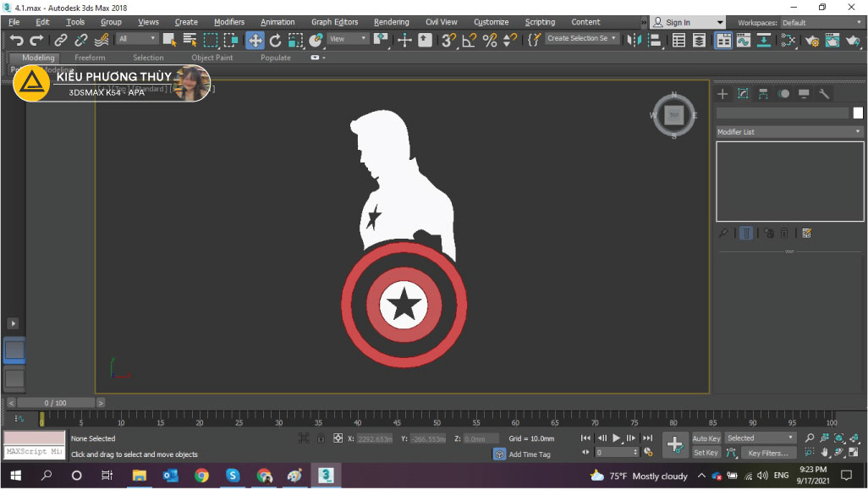The image size is (868, 490).
Task: Open the Rendering menu
Action: point(391,22)
